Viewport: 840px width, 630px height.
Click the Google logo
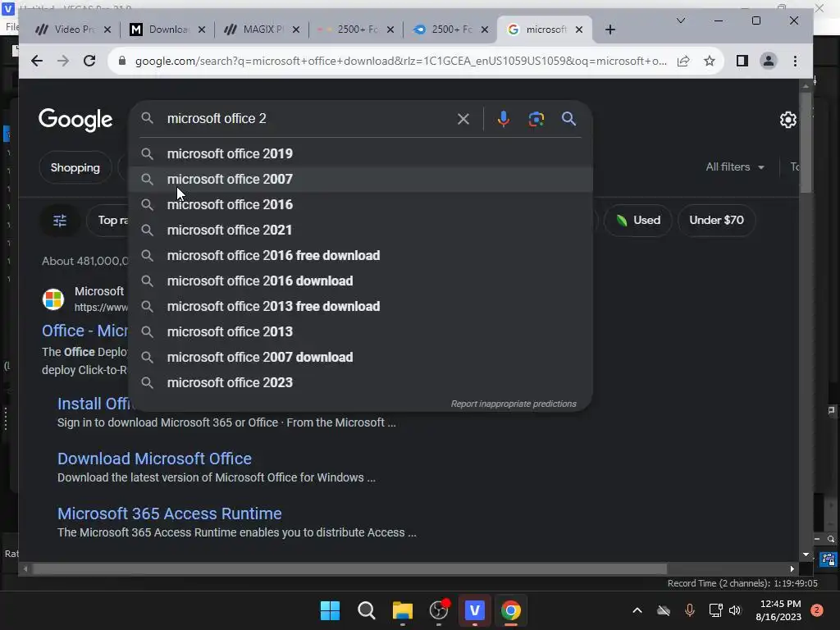(x=75, y=120)
